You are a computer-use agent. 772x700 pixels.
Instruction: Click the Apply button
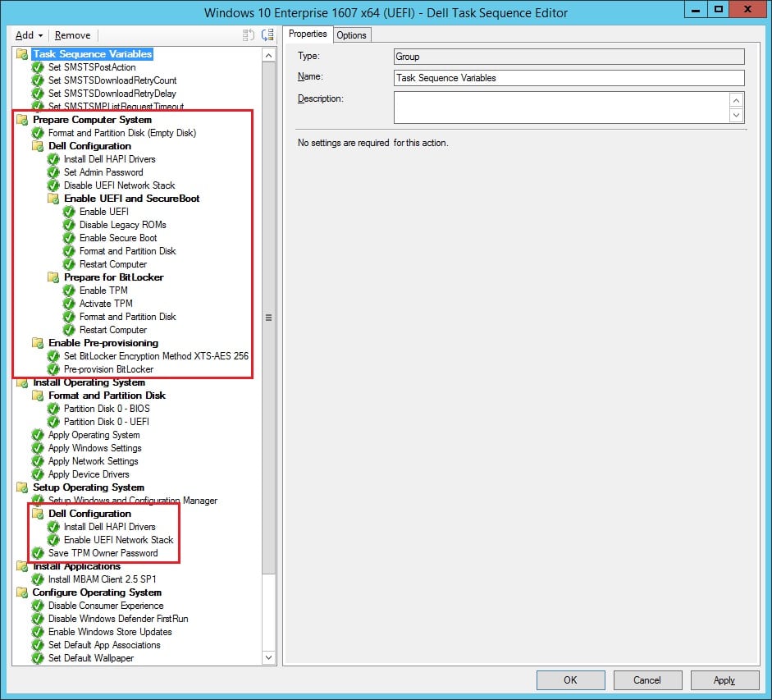pos(724,680)
